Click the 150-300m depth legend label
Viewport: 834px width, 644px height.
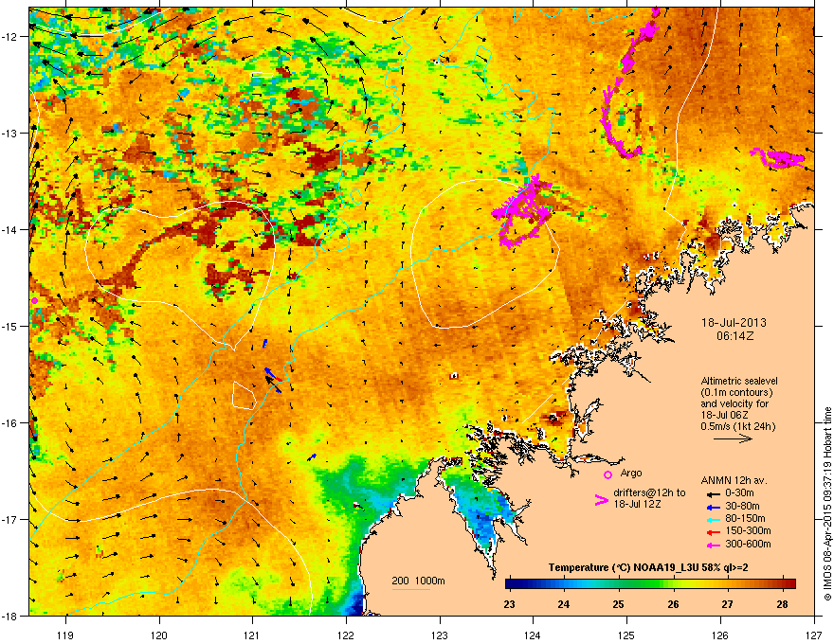click(748, 530)
